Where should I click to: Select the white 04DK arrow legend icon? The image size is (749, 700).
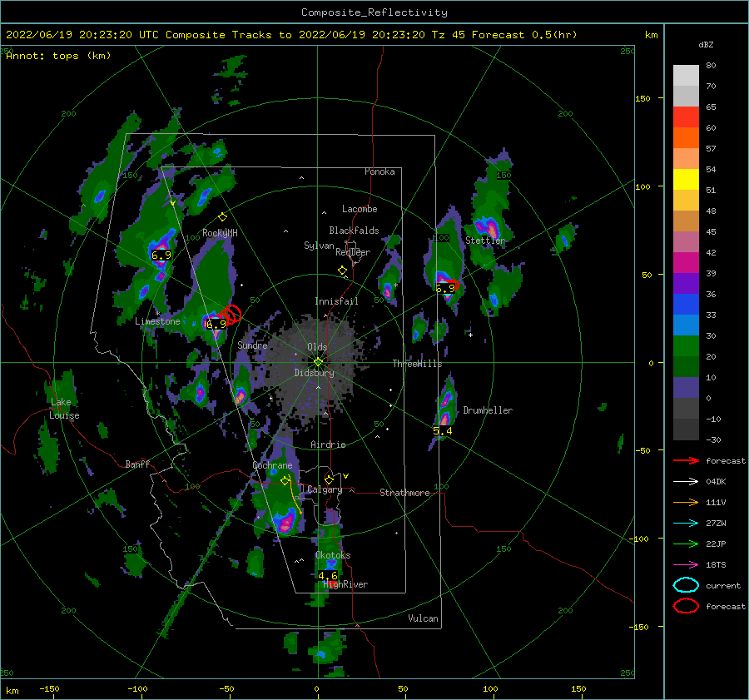[x=686, y=481]
